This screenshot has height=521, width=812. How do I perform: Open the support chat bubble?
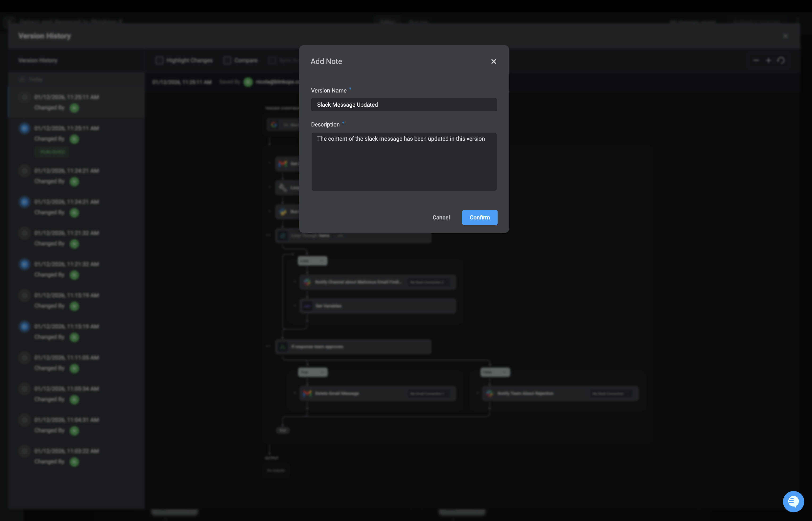(793, 501)
